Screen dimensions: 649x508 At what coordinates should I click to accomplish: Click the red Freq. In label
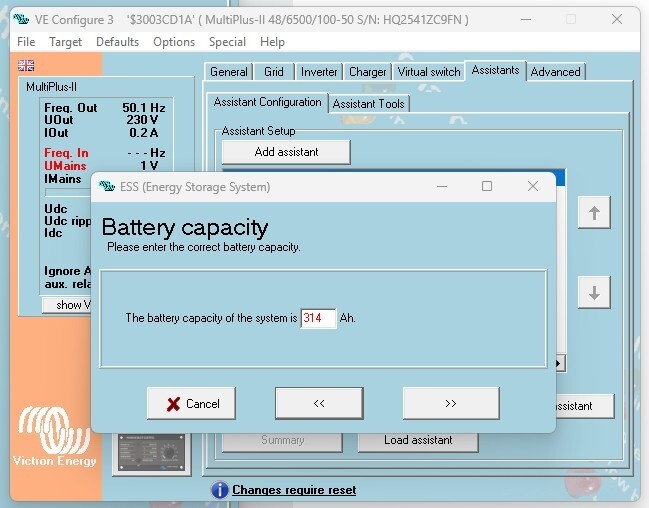click(x=66, y=153)
